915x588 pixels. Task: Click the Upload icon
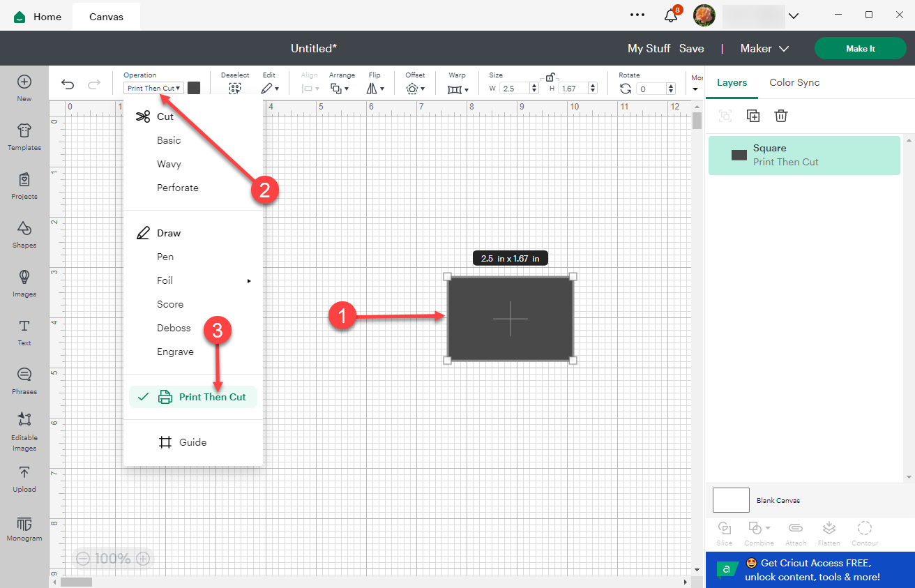[x=24, y=478]
